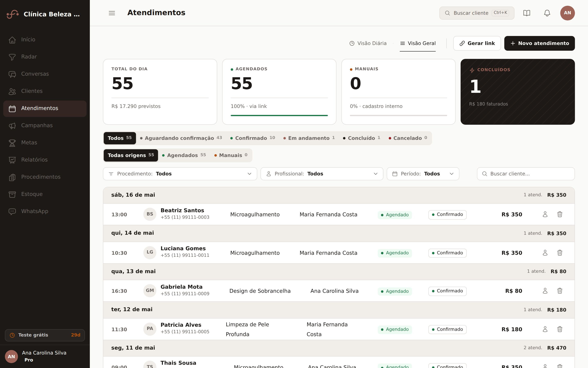Click the WhatsApp message icon

coord(12,212)
